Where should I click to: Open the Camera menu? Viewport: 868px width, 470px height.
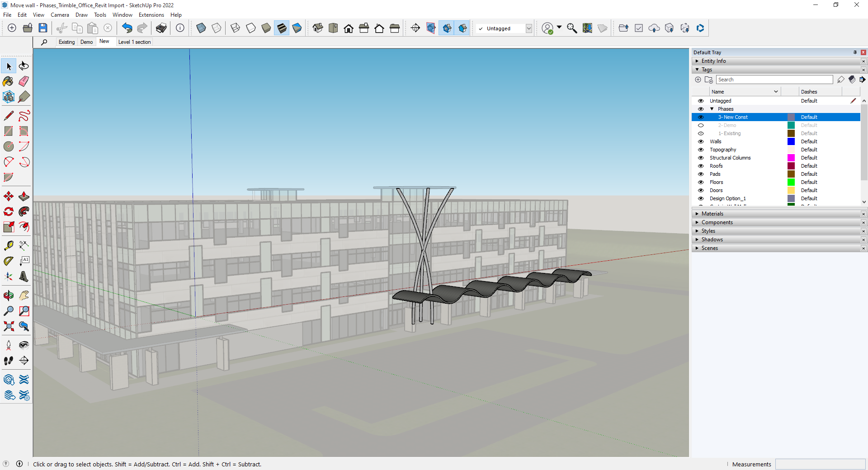click(x=60, y=15)
